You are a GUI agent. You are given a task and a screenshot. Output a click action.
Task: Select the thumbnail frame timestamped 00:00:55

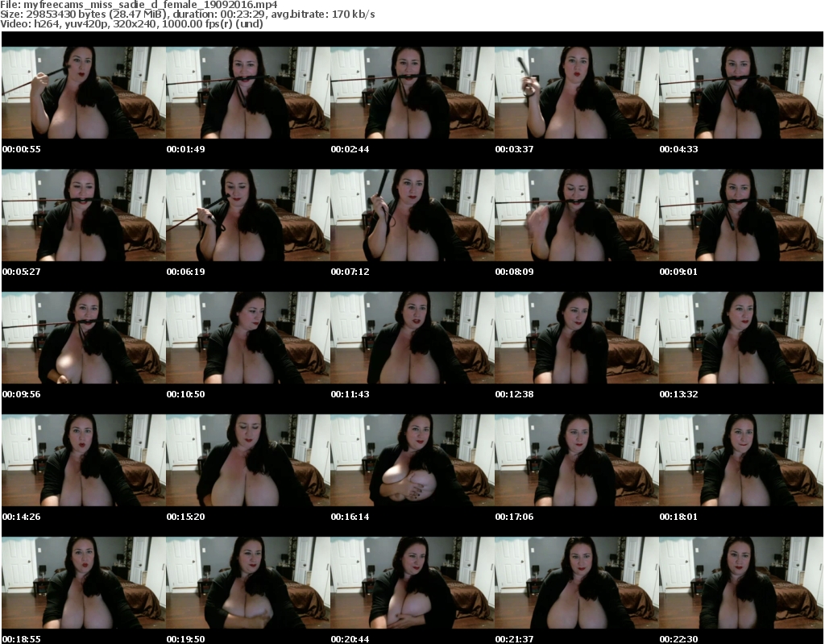point(84,93)
